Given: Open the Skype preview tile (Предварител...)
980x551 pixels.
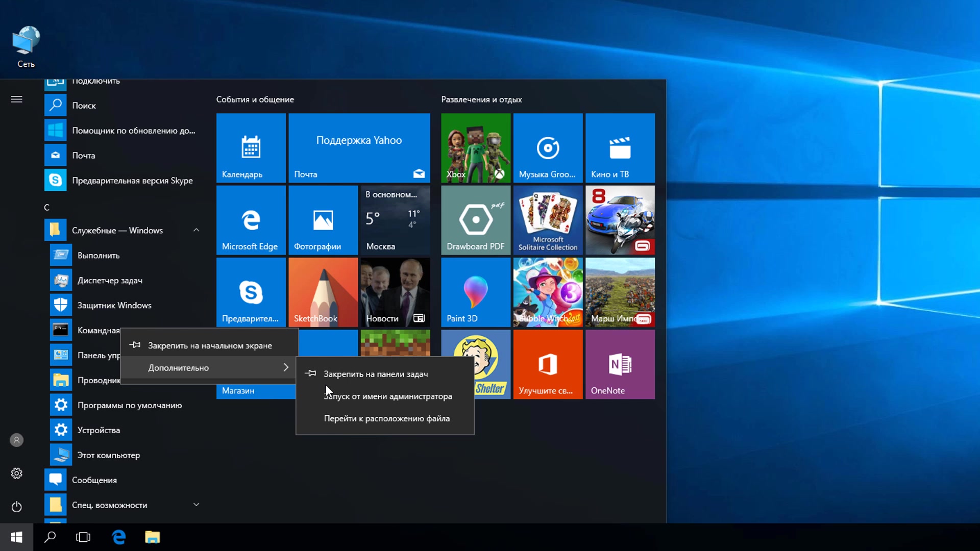Looking at the screenshot, I should coord(251,292).
